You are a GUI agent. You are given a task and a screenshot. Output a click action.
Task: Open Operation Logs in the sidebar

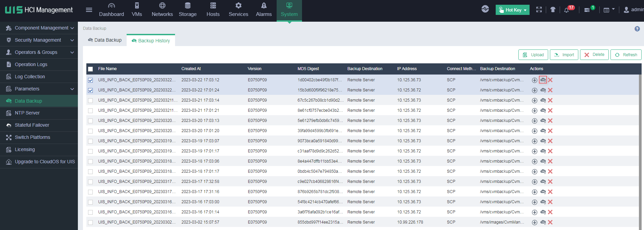[39, 64]
